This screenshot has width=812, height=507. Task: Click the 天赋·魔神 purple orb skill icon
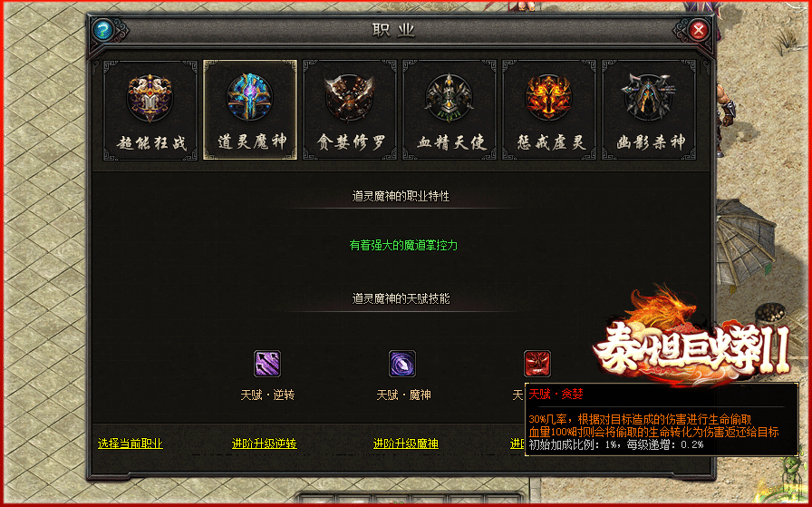tap(402, 364)
